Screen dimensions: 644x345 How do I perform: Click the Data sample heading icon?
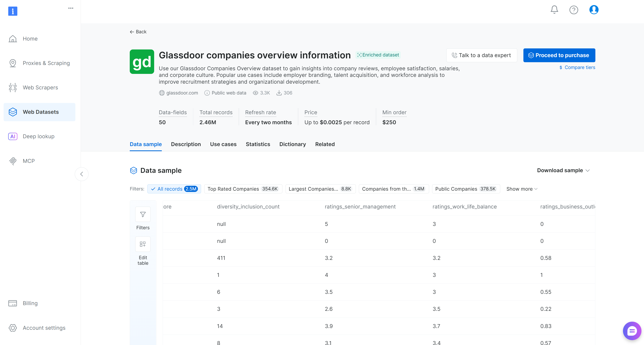[x=134, y=170]
